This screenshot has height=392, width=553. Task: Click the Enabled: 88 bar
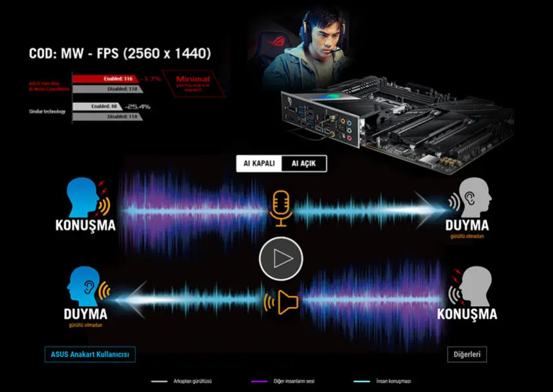click(x=98, y=107)
